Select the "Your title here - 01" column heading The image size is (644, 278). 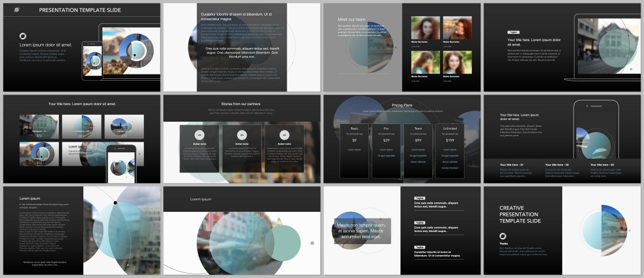click(512, 165)
